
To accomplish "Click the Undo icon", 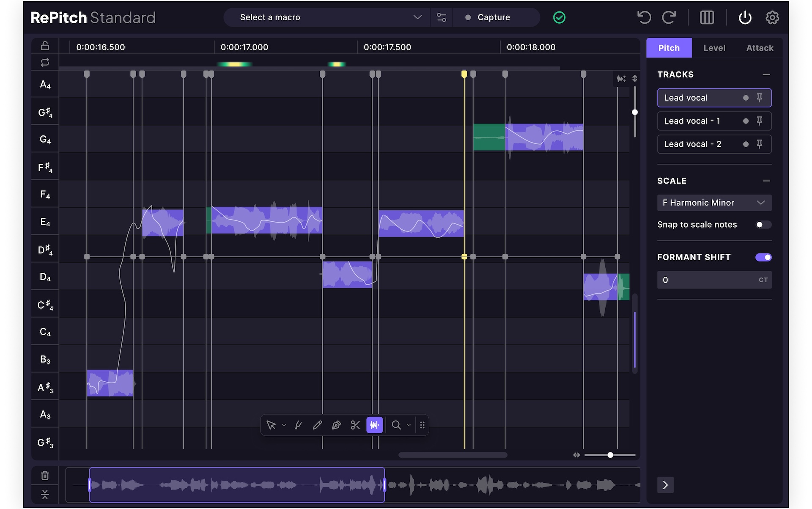I will point(644,17).
